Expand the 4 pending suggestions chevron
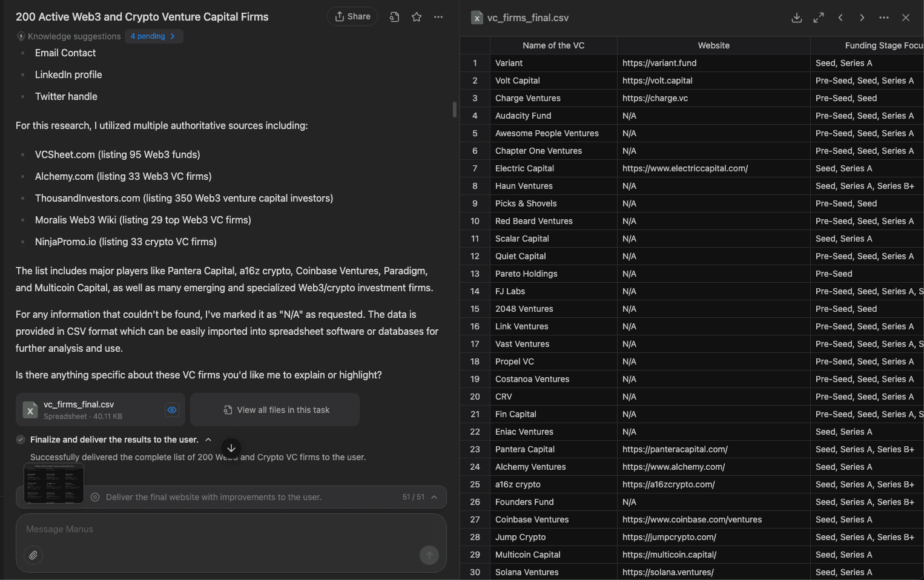924x580 pixels. tap(173, 36)
